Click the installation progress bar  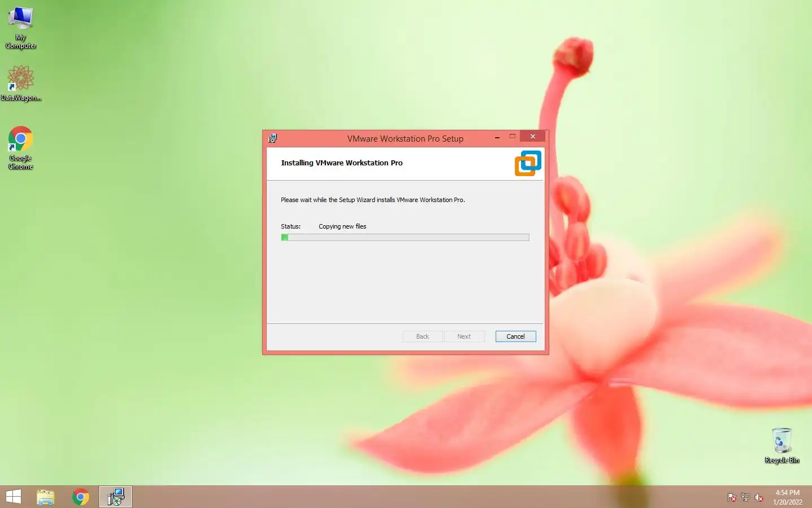pyautogui.click(x=405, y=238)
